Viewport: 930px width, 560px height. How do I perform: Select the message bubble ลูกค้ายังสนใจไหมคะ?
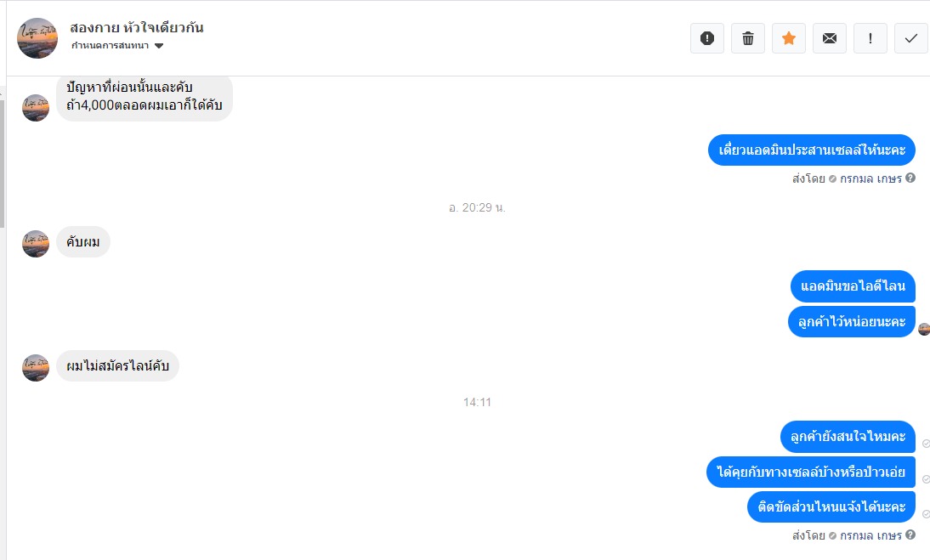tap(848, 437)
